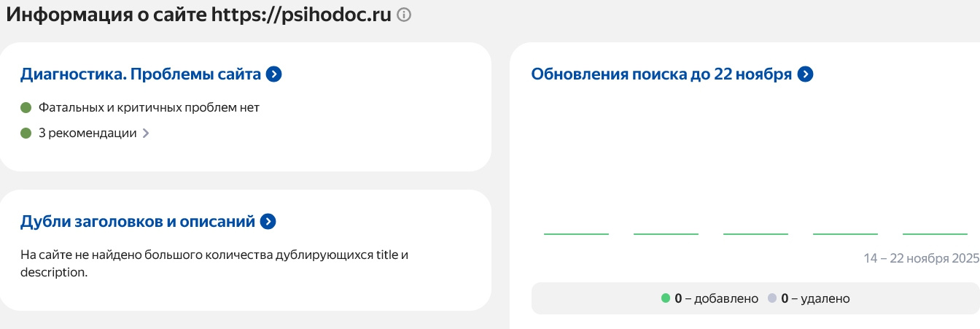Viewport: 980px width, 329px height.
Task: Click the duplicate title and description notice text
Action: pos(214,263)
